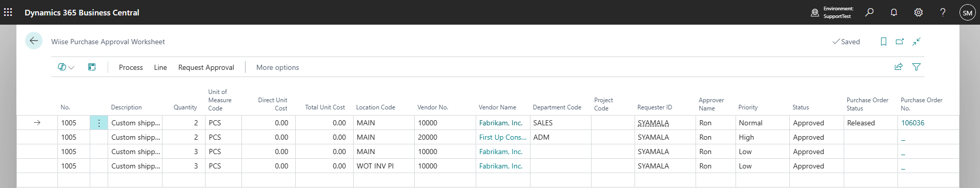Click the Priority column header
Viewport: 980px width, 188px height.
[748, 107]
